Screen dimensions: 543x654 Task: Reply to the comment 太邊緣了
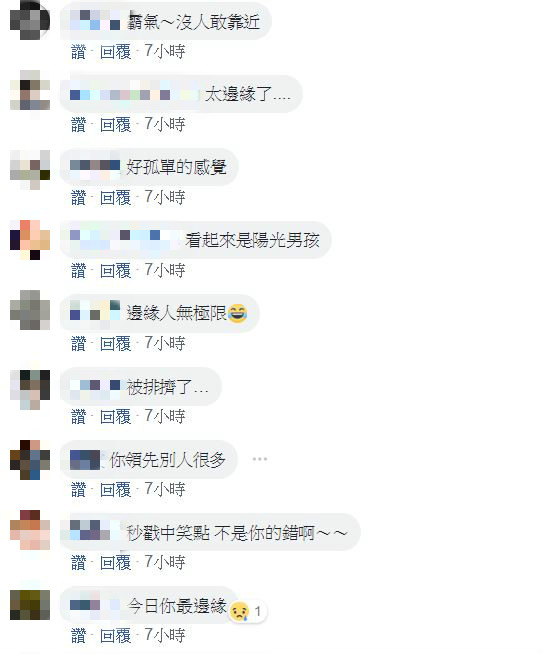116,125
